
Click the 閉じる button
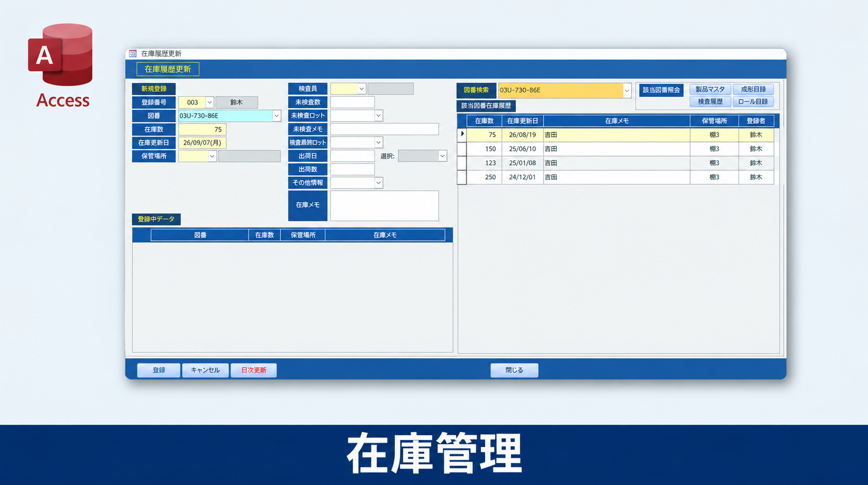click(514, 370)
